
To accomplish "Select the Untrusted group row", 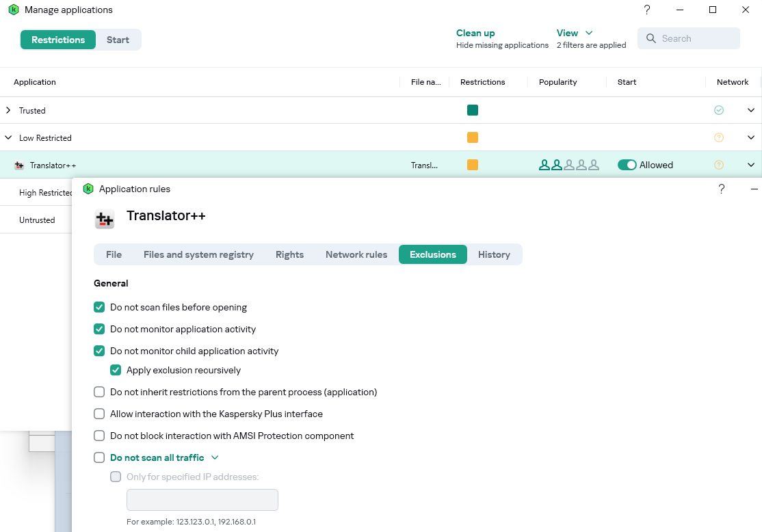I will point(36,220).
